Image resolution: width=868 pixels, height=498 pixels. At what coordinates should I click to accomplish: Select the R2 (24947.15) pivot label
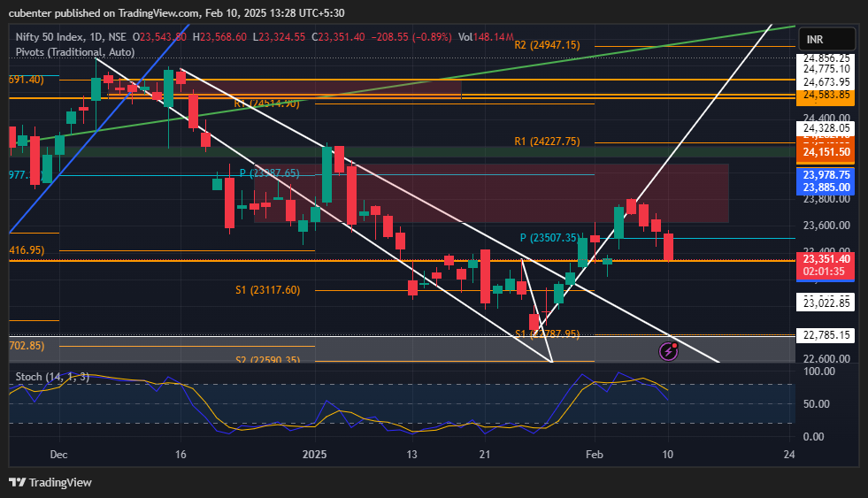(547, 45)
